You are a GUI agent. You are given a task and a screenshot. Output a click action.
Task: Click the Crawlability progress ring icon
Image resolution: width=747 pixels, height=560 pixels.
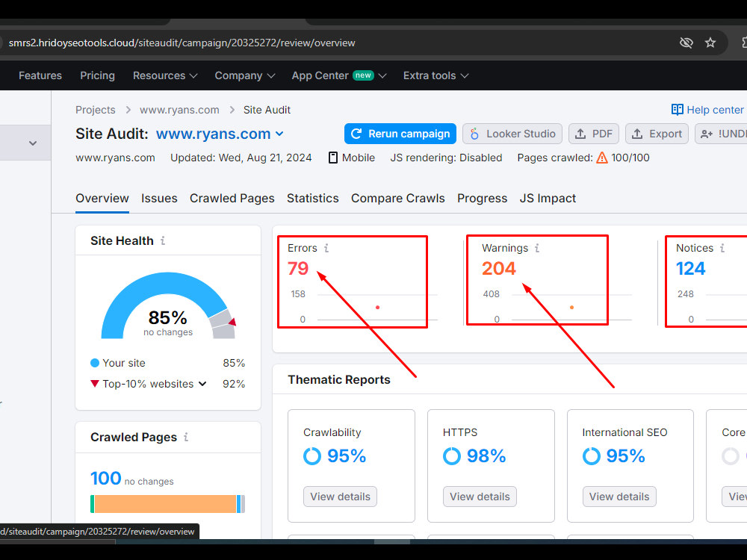[312, 456]
